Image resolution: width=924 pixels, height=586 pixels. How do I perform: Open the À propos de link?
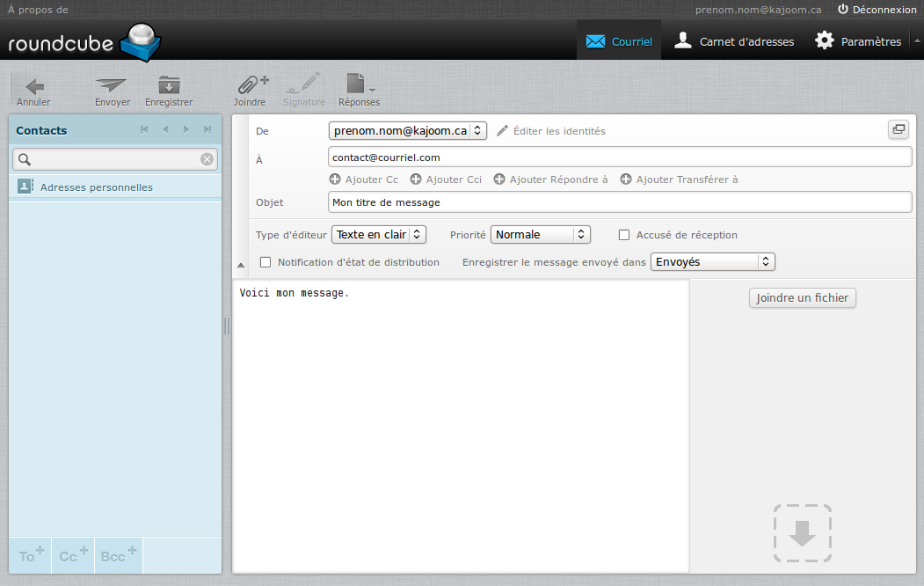pyautogui.click(x=38, y=10)
